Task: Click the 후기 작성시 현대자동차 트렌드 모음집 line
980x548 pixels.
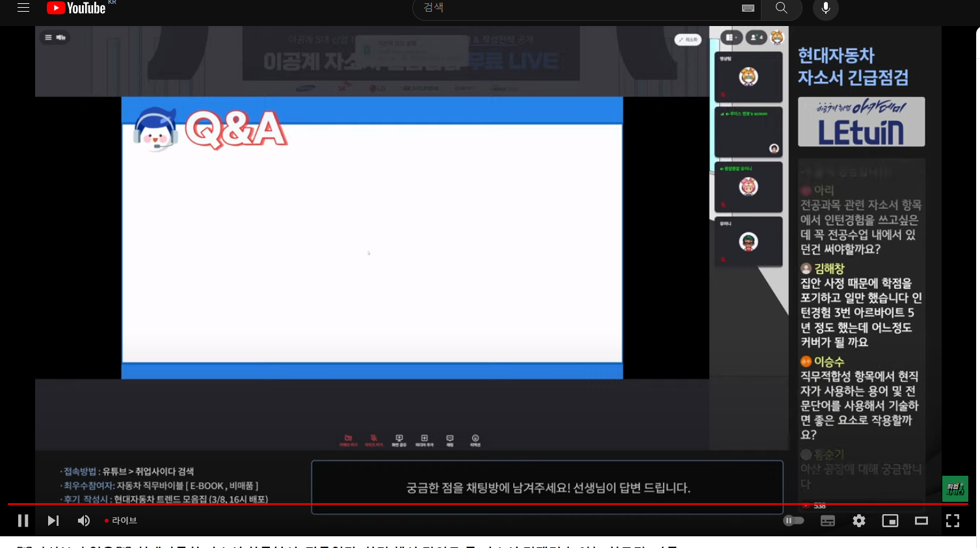Action: coord(164,499)
